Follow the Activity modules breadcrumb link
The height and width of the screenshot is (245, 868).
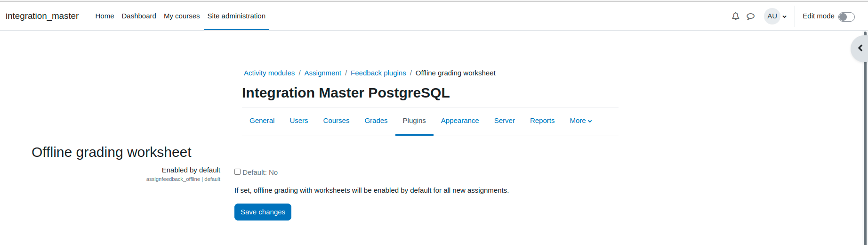(x=269, y=73)
